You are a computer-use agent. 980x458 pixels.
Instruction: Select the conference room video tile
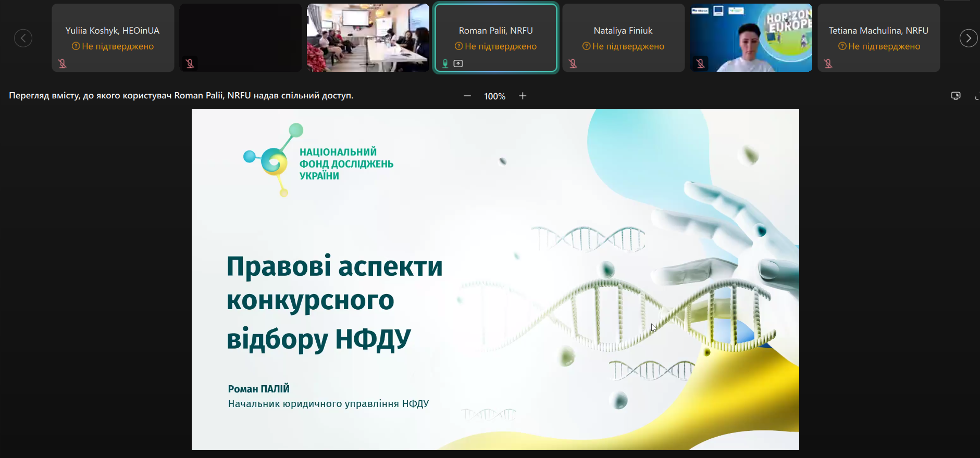(368, 37)
